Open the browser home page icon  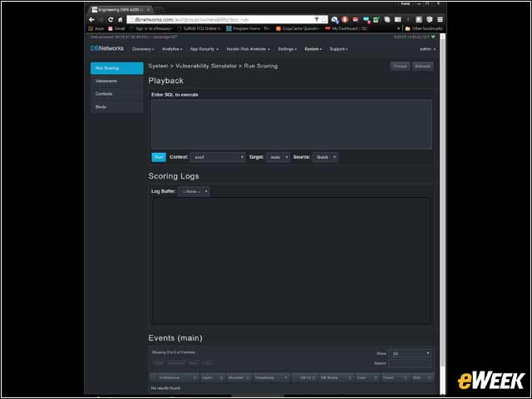[x=120, y=20]
